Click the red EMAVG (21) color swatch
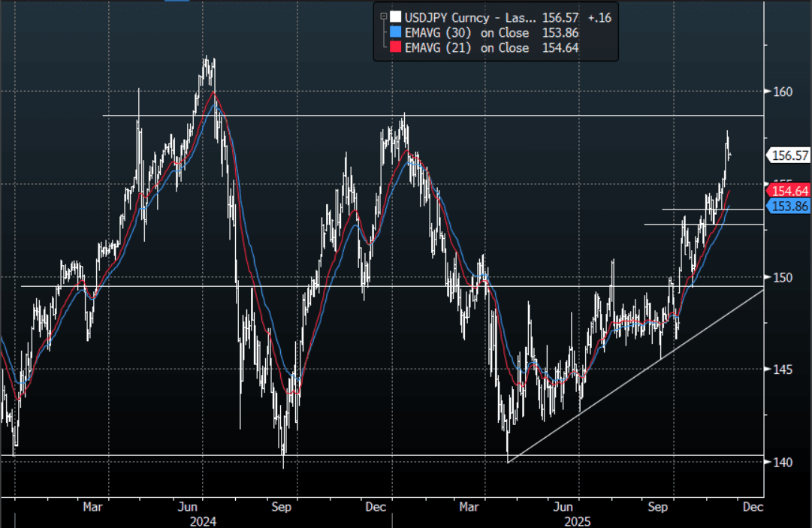 [394, 47]
